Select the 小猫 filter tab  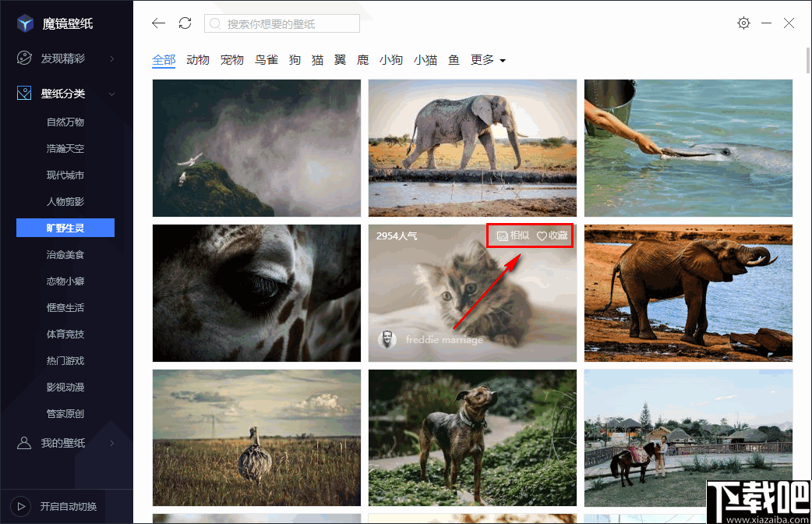425,60
